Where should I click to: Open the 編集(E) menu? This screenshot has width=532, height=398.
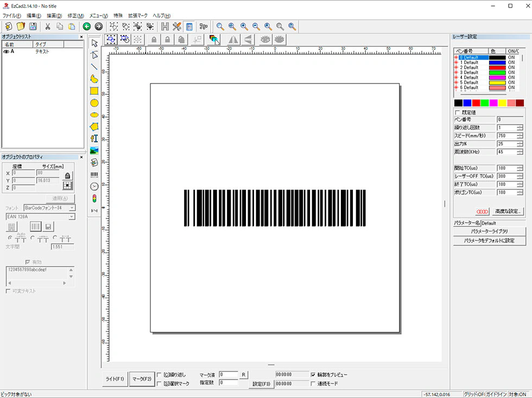pyautogui.click(x=34, y=16)
